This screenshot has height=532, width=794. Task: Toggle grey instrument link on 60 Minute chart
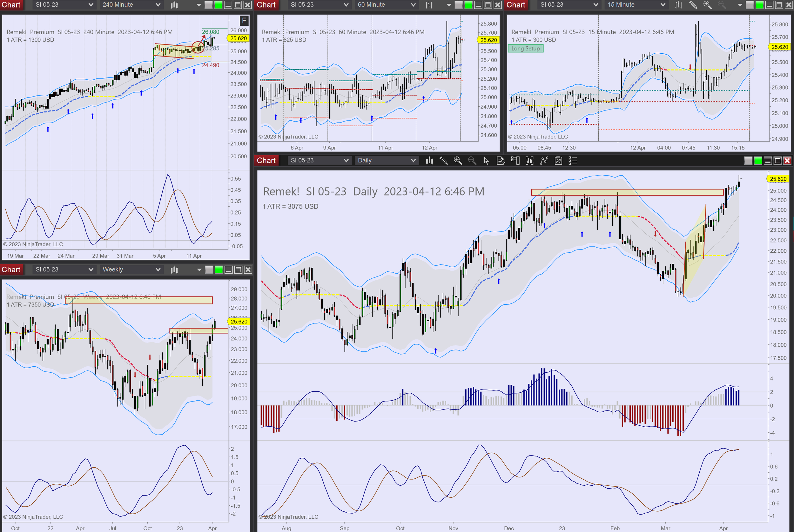(x=459, y=5)
